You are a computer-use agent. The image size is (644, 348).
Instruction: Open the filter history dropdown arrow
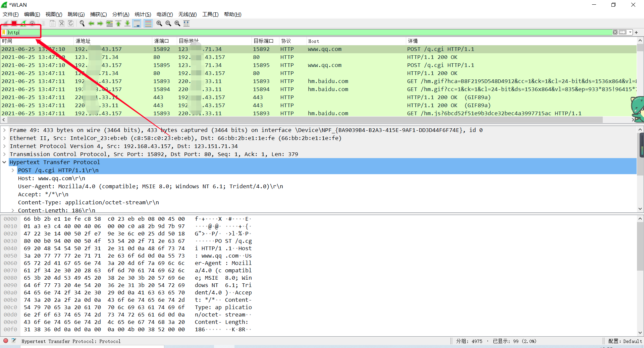[x=630, y=32]
